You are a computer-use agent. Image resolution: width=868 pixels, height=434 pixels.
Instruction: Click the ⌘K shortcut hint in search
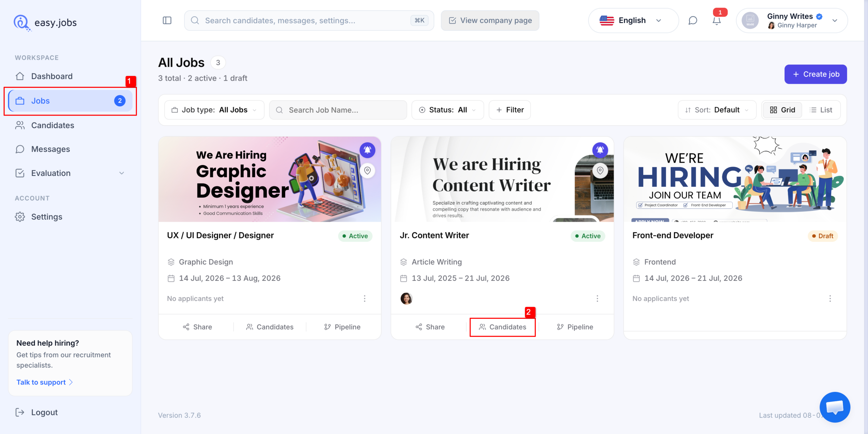(x=419, y=20)
